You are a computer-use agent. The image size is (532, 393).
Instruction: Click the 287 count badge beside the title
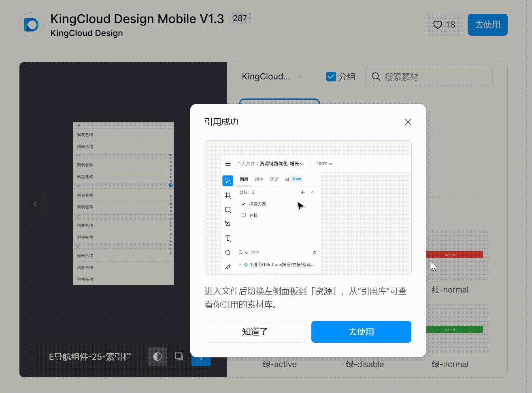240,18
